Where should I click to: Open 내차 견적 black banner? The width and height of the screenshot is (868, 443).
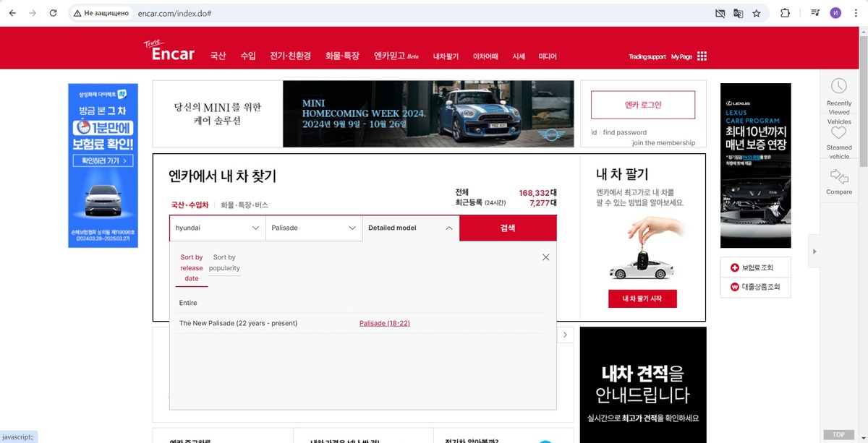(643, 384)
